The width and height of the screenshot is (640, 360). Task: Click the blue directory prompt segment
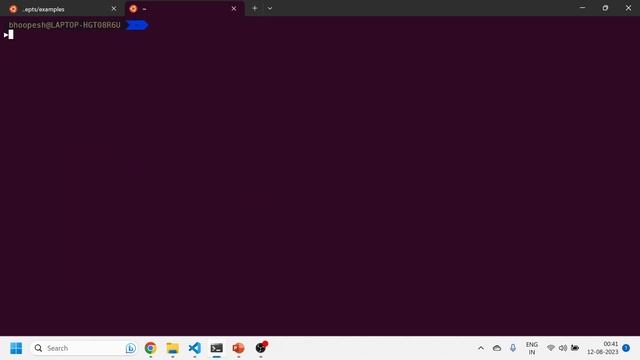pyautogui.click(x=137, y=25)
